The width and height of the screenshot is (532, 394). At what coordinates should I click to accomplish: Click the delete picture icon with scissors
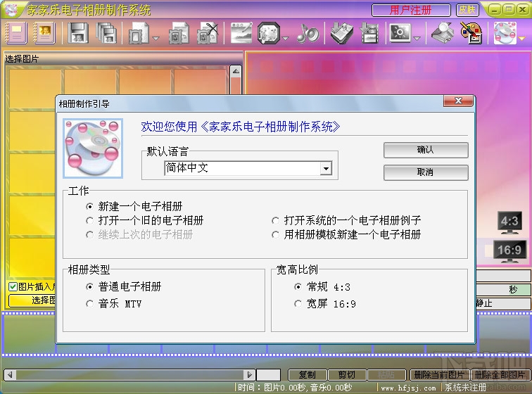[x=208, y=33]
